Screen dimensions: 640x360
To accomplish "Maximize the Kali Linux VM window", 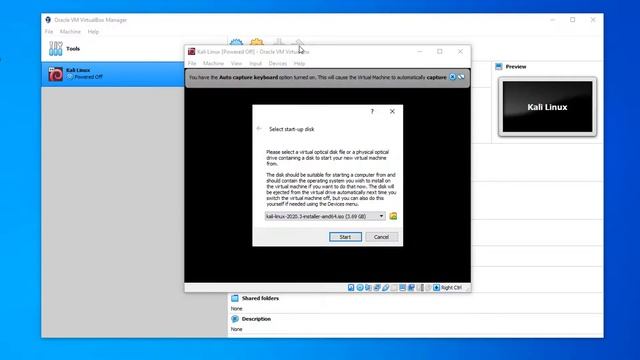I will 440,51.
